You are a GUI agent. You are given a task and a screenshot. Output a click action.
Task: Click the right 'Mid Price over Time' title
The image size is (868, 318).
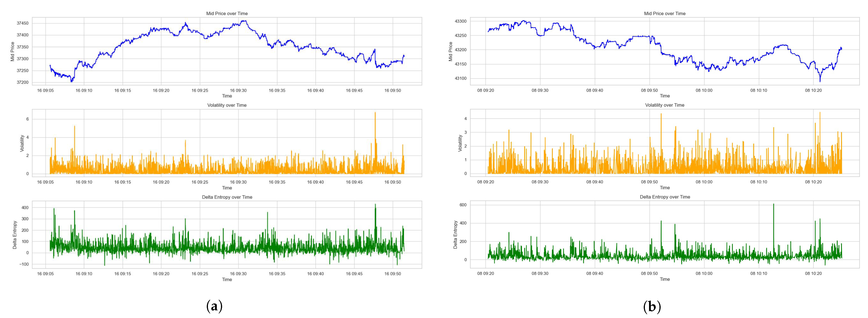(x=665, y=14)
